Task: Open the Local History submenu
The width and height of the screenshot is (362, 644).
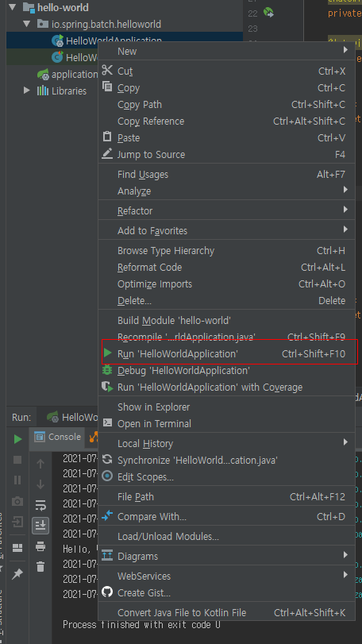Action: point(226,444)
